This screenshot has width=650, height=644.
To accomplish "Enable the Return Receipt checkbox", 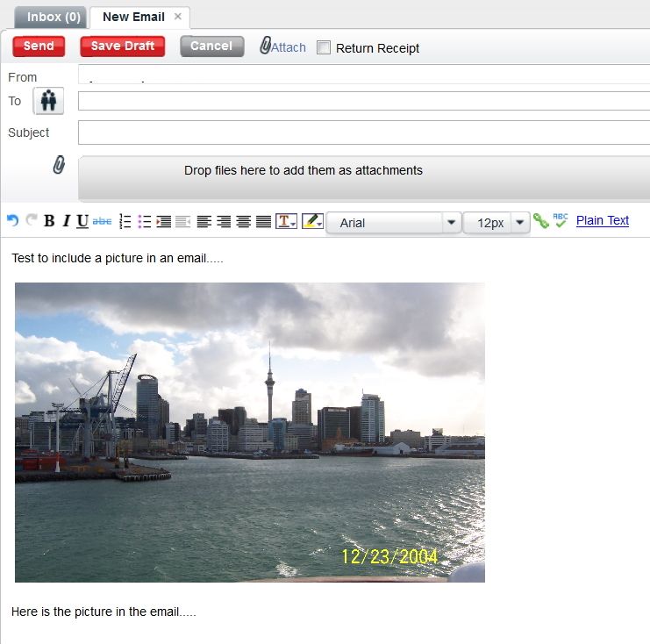I will [x=324, y=47].
